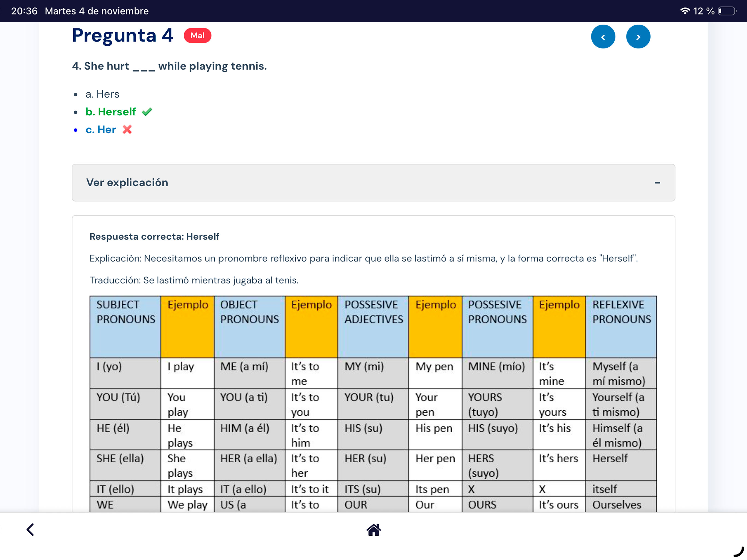Screen dimensions: 747x560
Task: Tap the Yourself (a ti mismo) cell
Action: coord(621,404)
